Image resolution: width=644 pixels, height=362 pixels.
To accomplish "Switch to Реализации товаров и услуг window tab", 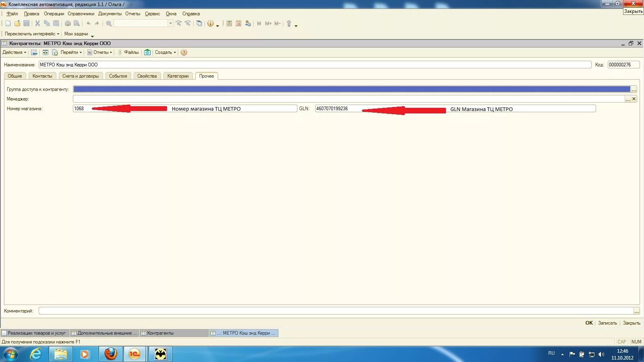I will pyautogui.click(x=35, y=333).
